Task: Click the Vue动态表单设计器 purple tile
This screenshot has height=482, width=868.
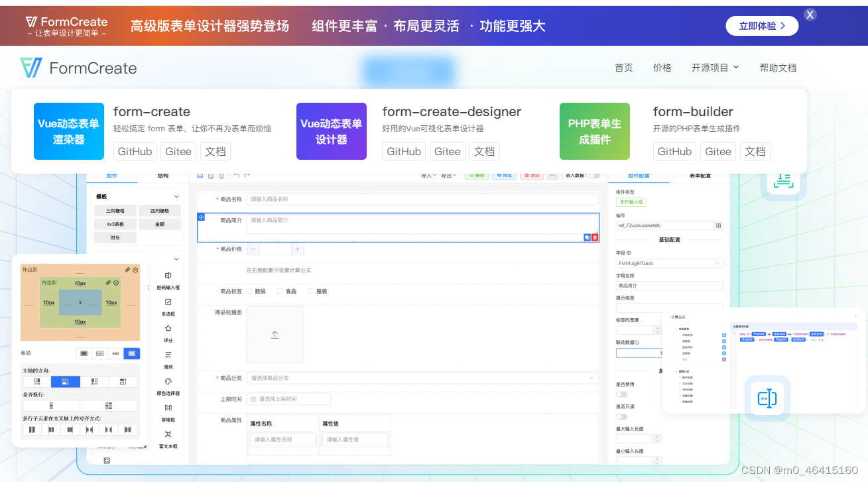Action: (x=332, y=131)
